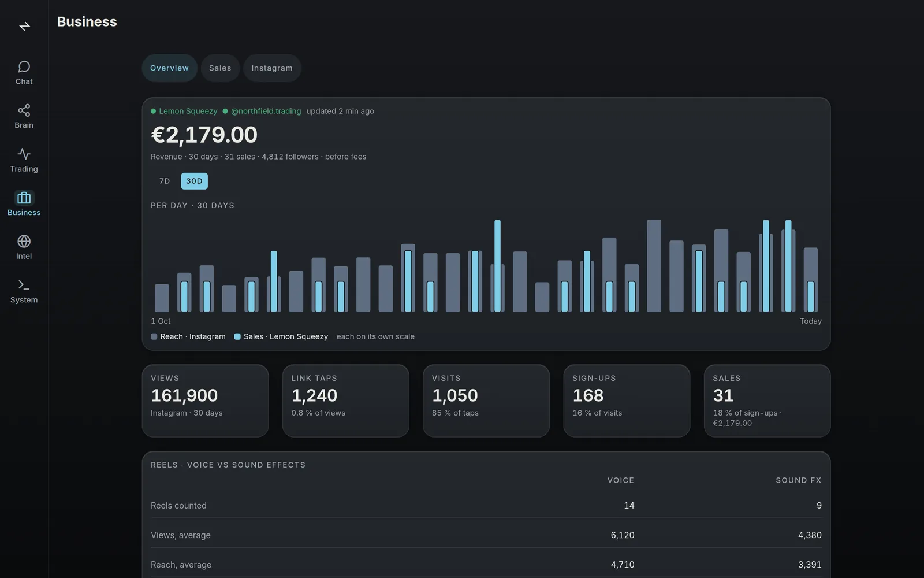This screenshot has width=924, height=578.
Task: Click the @northfield.trading account link
Action: (262, 111)
